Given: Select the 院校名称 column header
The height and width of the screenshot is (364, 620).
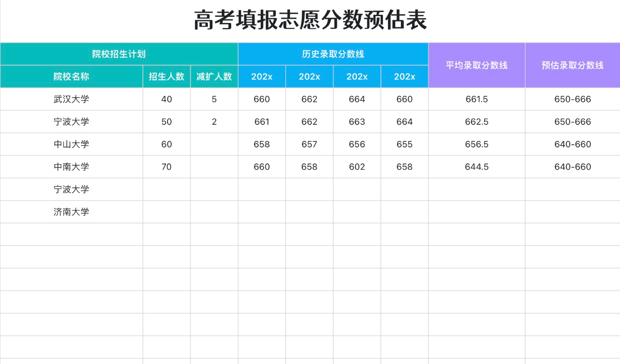Looking at the screenshot, I should 72,77.
